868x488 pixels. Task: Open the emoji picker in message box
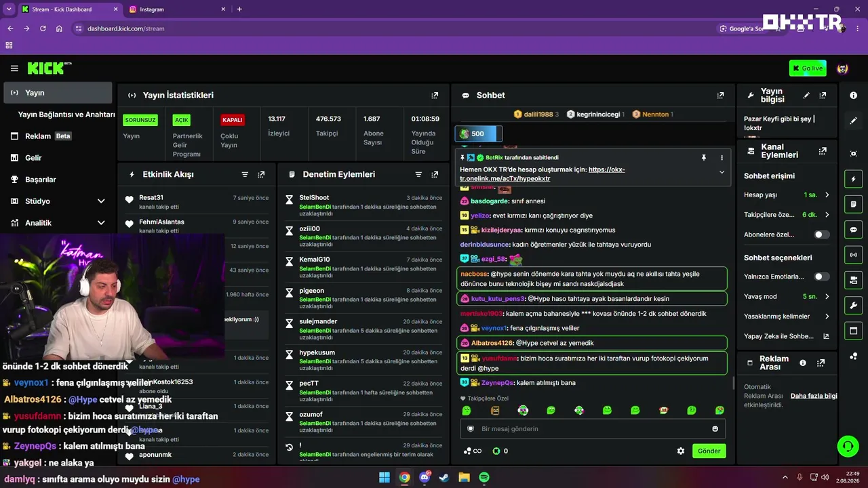715,428
